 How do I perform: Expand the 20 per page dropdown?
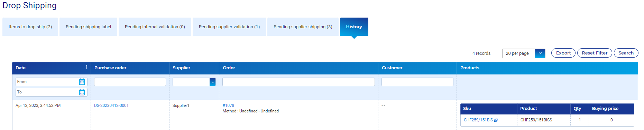[x=540, y=53]
